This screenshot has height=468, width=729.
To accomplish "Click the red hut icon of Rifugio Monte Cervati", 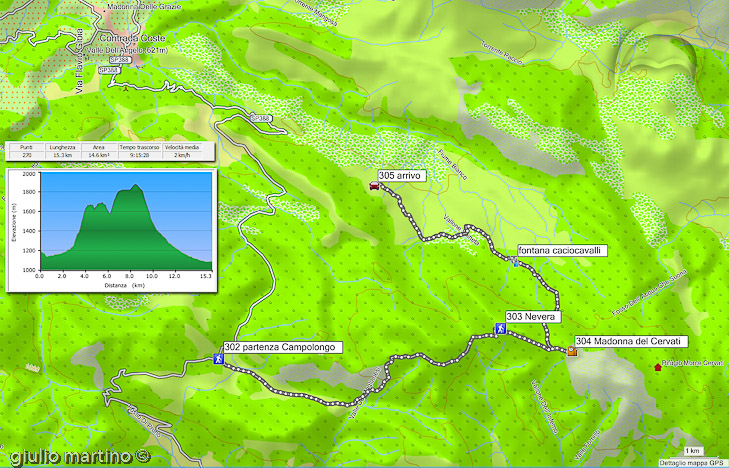I will (x=657, y=367).
